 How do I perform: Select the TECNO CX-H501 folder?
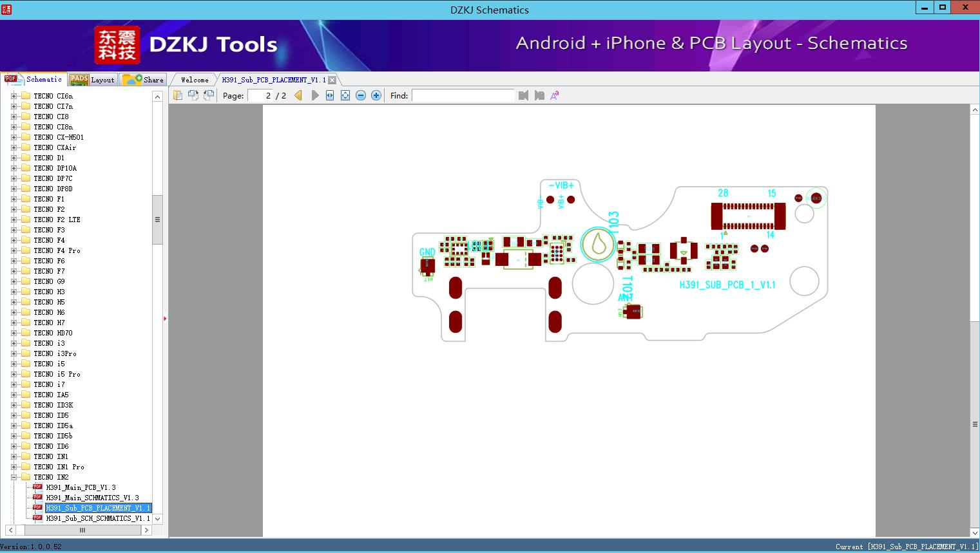click(59, 137)
